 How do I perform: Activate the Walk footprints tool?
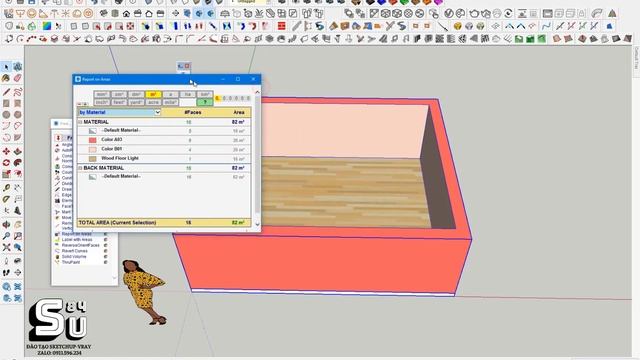[x=6, y=273]
